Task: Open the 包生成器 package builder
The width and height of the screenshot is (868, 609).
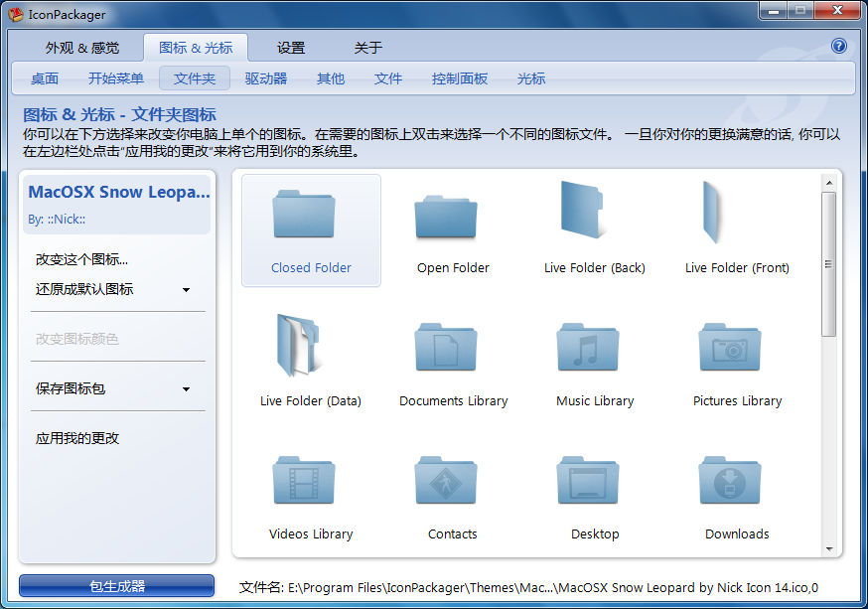Action: [x=117, y=586]
